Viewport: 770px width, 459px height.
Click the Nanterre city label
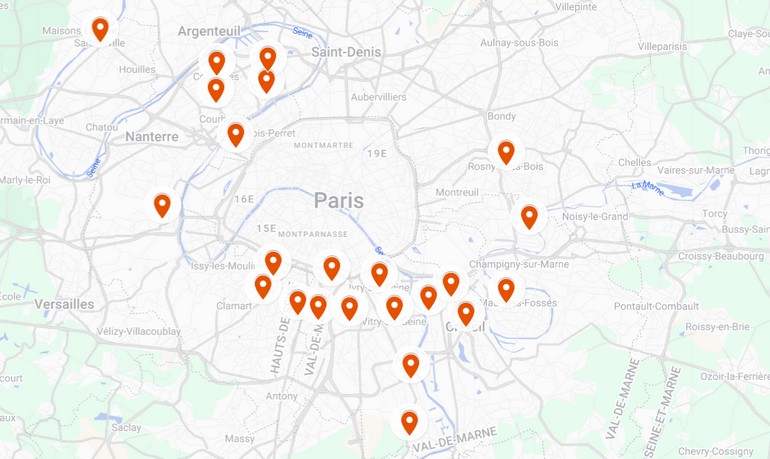coord(152,136)
